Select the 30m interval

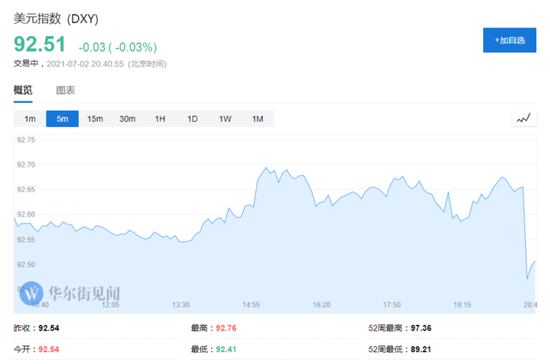click(x=127, y=119)
